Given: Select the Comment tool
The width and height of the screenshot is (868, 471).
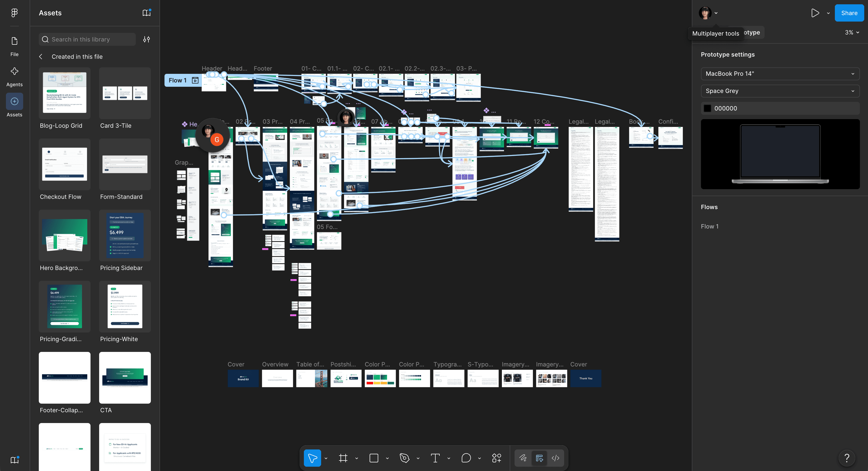Looking at the screenshot, I should point(466,458).
